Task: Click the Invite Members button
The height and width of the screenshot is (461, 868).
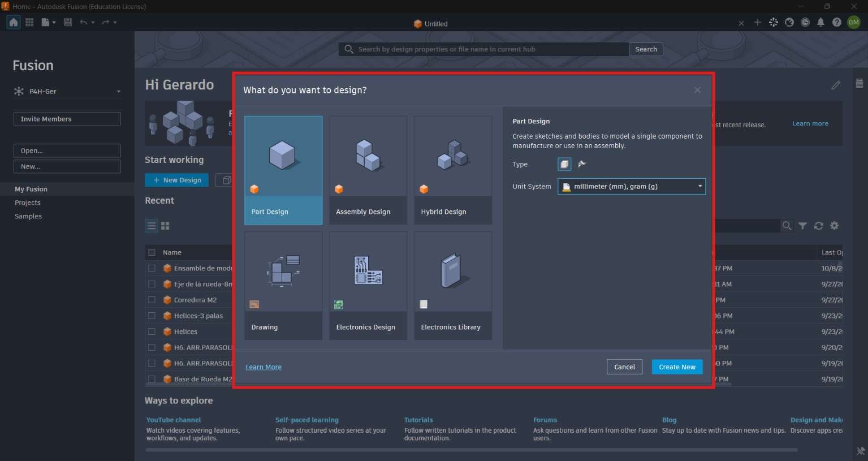Action: pyautogui.click(x=67, y=119)
